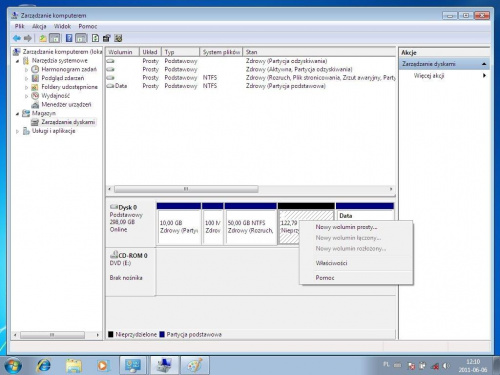Viewport: 500px width, 375px height.
Task: Click the blue Help toolbar icon
Action: pyautogui.click(x=69, y=38)
